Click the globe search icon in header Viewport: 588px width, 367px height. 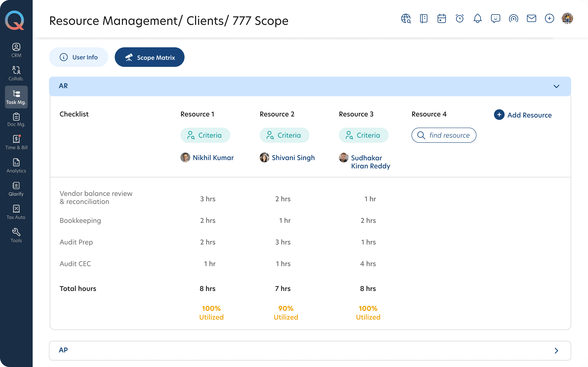tap(406, 19)
